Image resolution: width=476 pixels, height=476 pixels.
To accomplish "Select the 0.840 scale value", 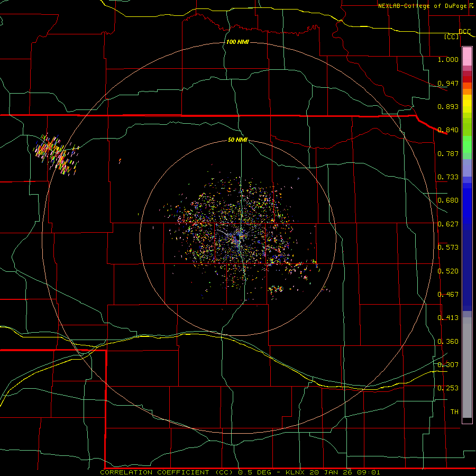I will click(448, 130).
